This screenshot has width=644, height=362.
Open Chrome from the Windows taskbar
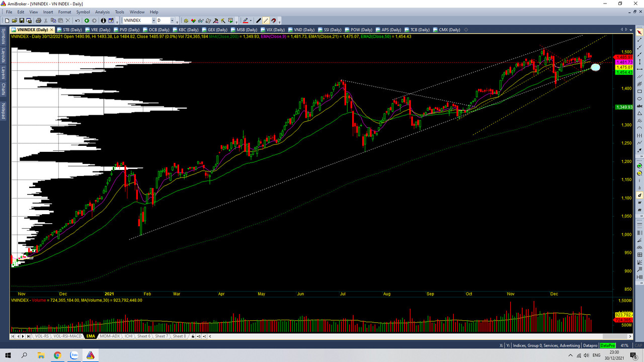[x=57, y=355]
